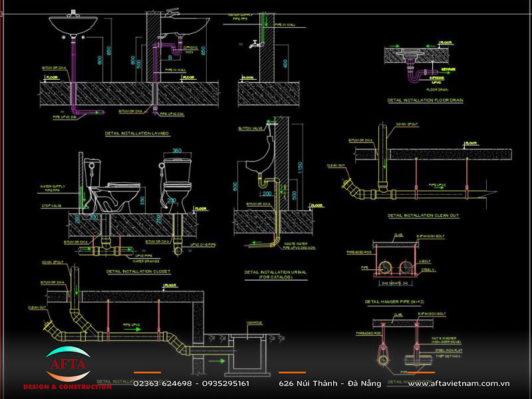
Task: Select the "NUT & WASHER" label
Action: coord(444,338)
